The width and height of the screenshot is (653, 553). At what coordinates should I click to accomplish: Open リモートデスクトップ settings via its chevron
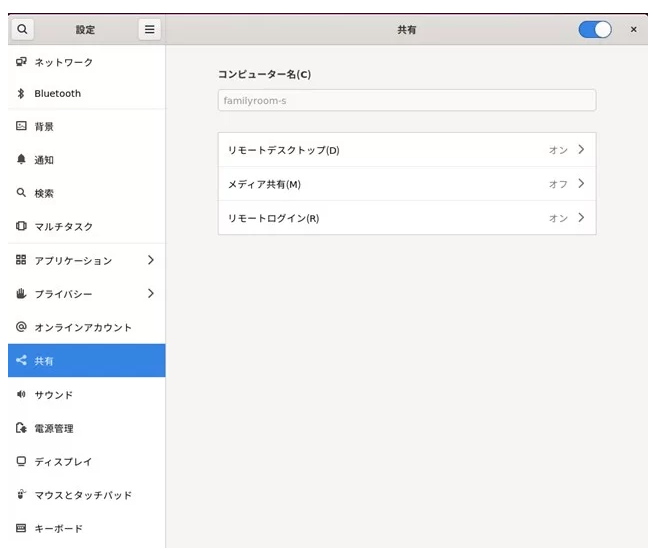(581, 149)
